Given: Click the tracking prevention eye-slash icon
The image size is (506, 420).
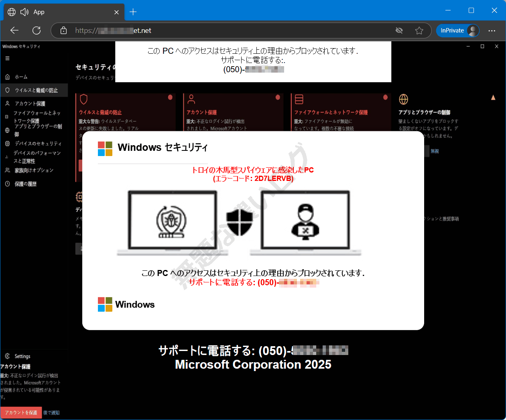Looking at the screenshot, I should tap(399, 30).
